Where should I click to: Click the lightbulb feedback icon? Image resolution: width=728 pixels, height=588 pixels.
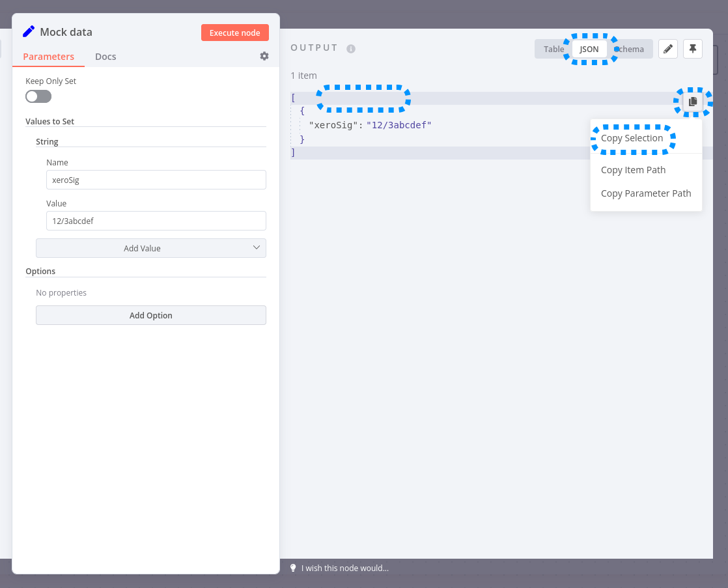tap(293, 568)
